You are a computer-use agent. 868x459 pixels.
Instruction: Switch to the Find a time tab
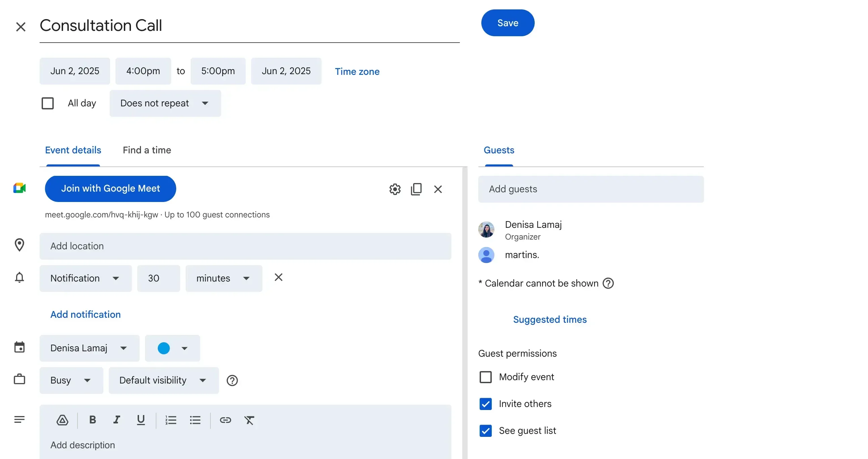tap(147, 150)
